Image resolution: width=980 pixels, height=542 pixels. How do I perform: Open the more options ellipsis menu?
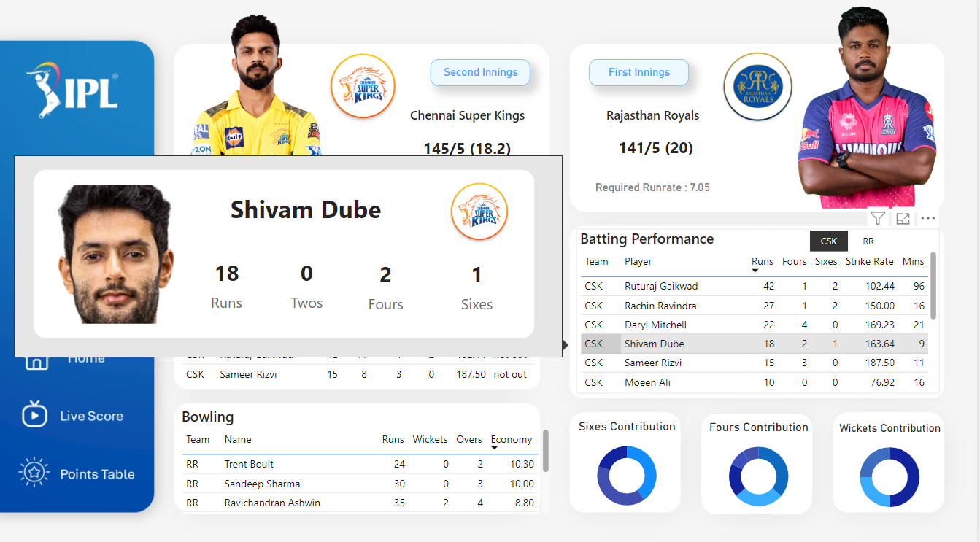pos(927,218)
